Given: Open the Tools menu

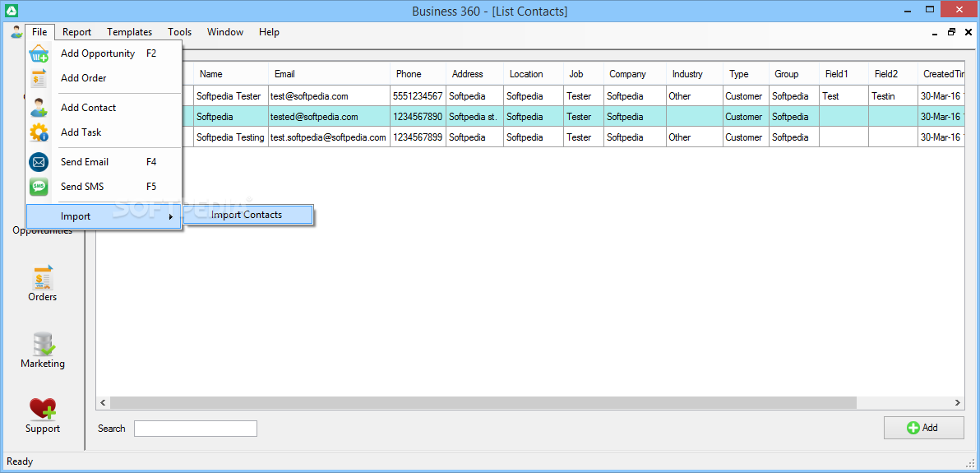Looking at the screenshot, I should point(179,32).
